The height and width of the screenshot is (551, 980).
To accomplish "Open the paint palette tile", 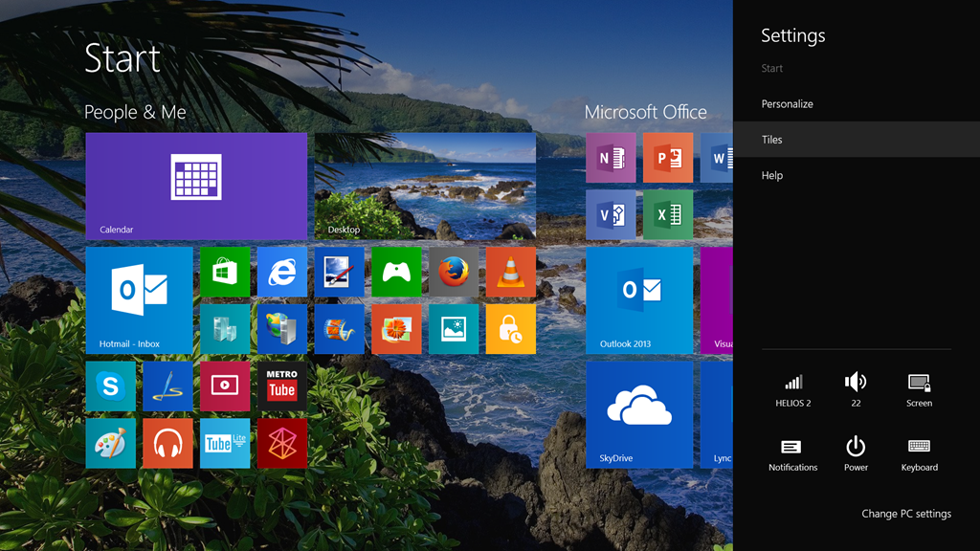I will [x=111, y=444].
